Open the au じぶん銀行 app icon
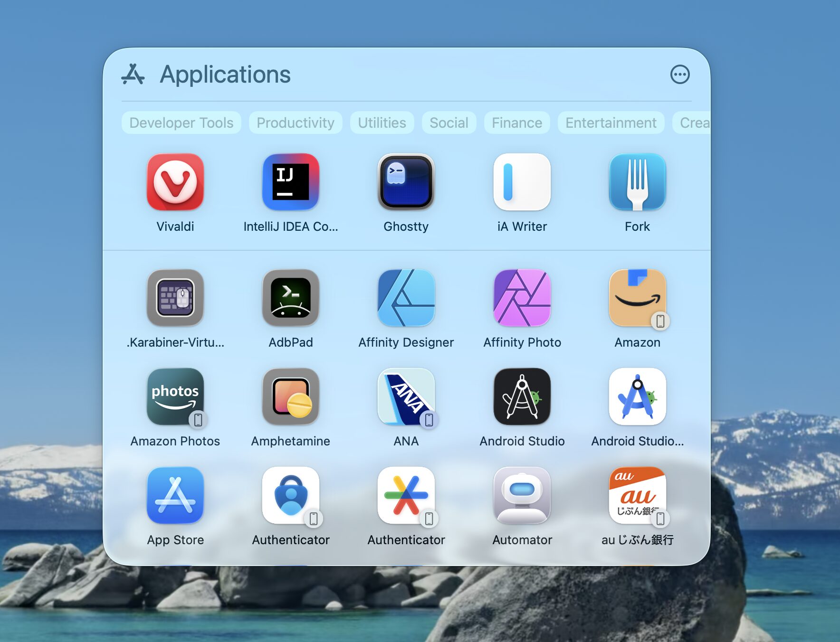840x642 pixels. 638,495
